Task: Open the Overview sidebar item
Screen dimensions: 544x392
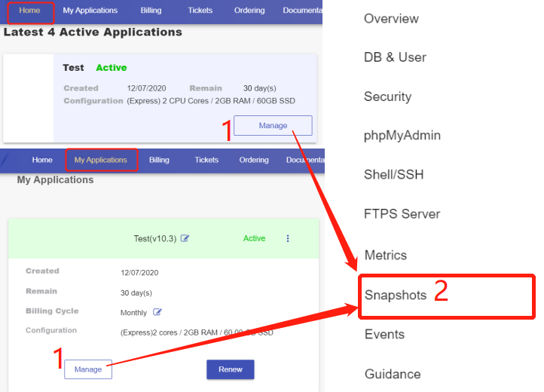Action: tap(391, 18)
